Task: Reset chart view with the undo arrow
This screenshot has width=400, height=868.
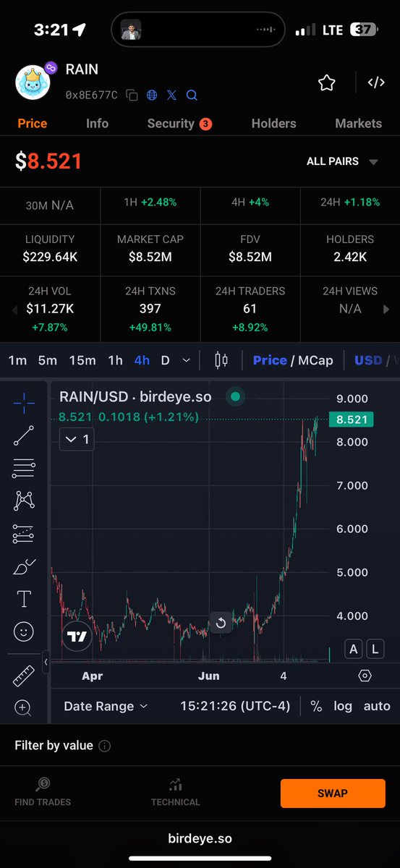Action: pyautogui.click(x=221, y=623)
